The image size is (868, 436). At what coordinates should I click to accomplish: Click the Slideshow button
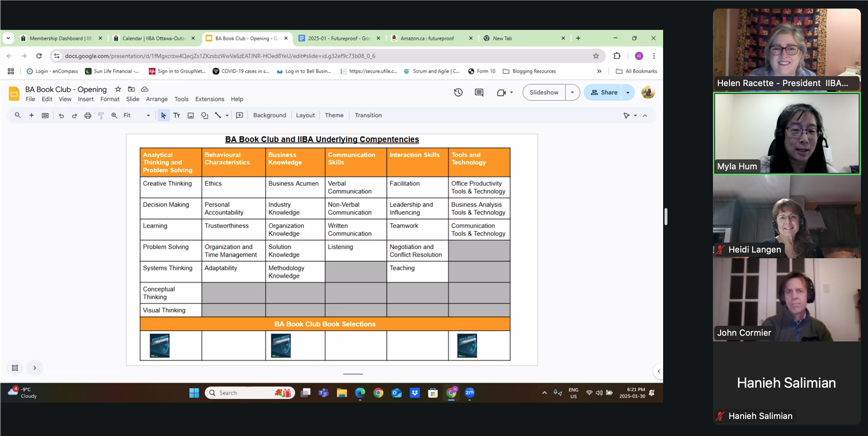pyautogui.click(x=544, y=93)
